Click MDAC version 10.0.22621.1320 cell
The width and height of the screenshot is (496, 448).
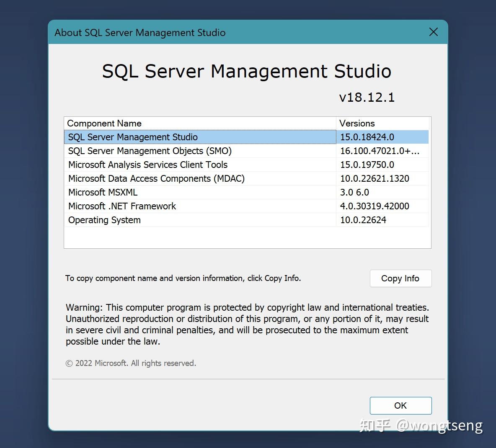(375, 178)
